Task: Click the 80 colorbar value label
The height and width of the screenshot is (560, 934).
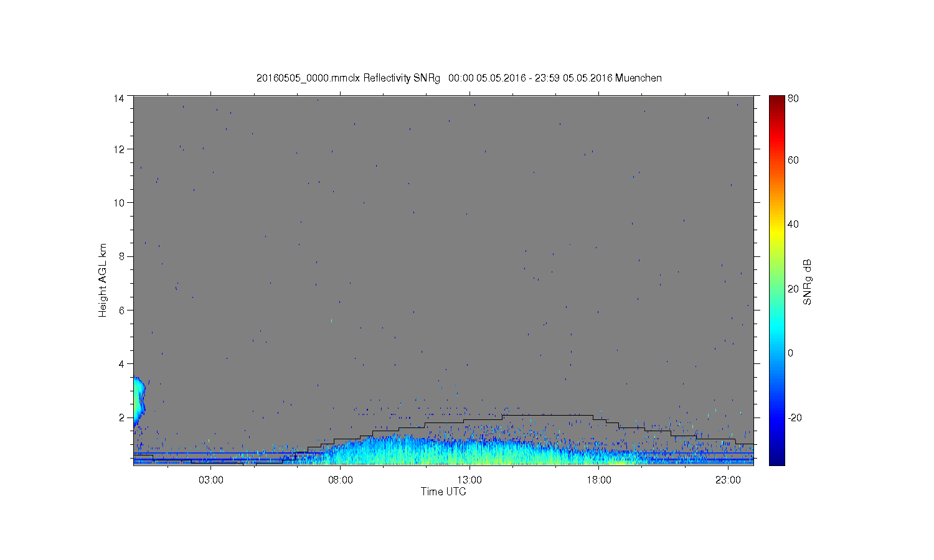Action: (793, 98)
